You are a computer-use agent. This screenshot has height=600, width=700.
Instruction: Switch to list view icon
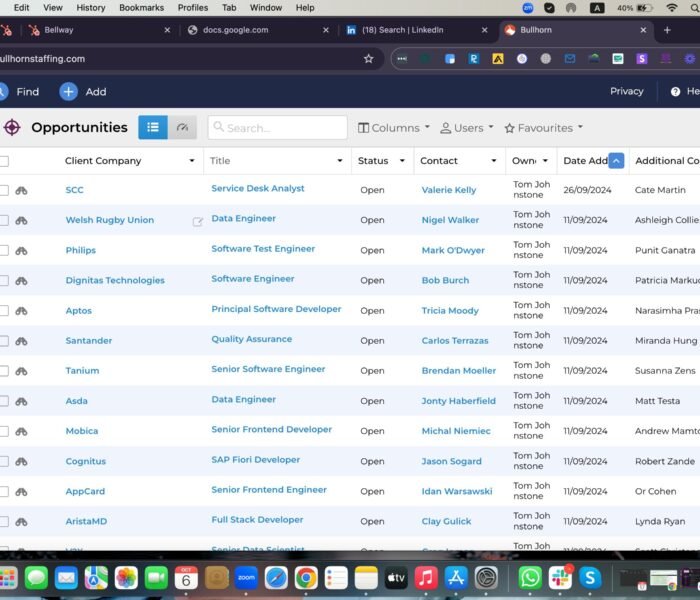pyautogui.click(x=153, y=128)
